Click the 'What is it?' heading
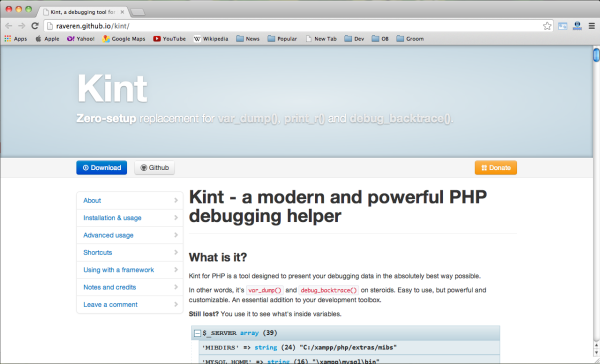This screenshot has width=600, height=364. tap(218, 257)
